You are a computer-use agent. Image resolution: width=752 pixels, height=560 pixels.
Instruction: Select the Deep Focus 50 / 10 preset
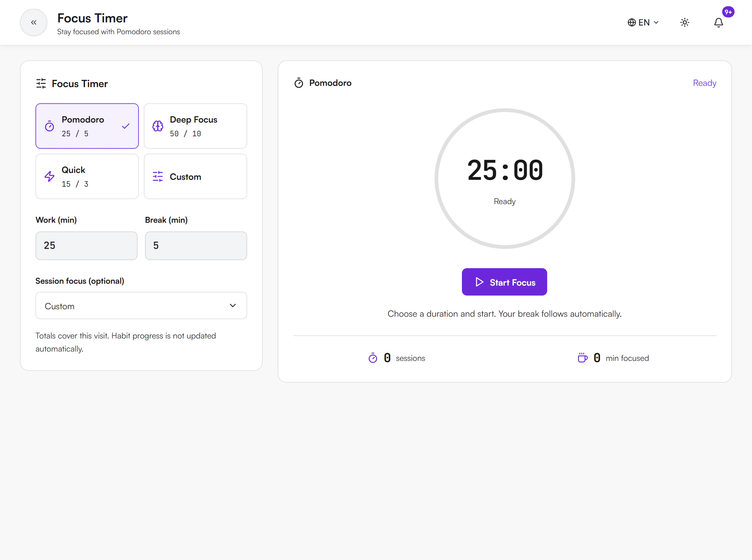(x=195, y=126)
